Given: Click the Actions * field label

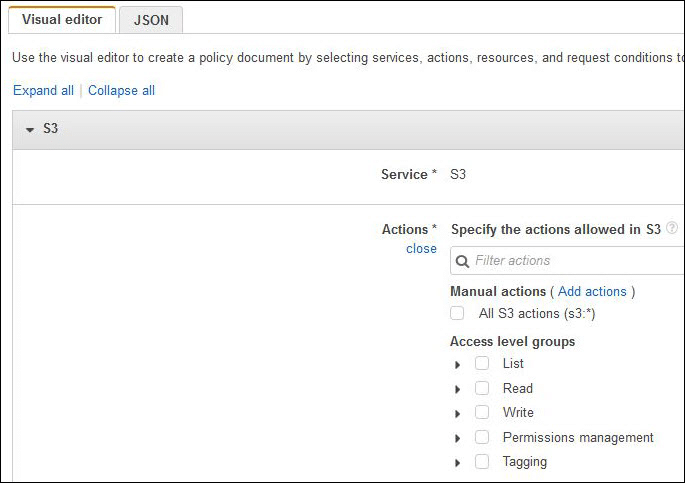Looking at the screenshot, I should click(x=409, y=229).
